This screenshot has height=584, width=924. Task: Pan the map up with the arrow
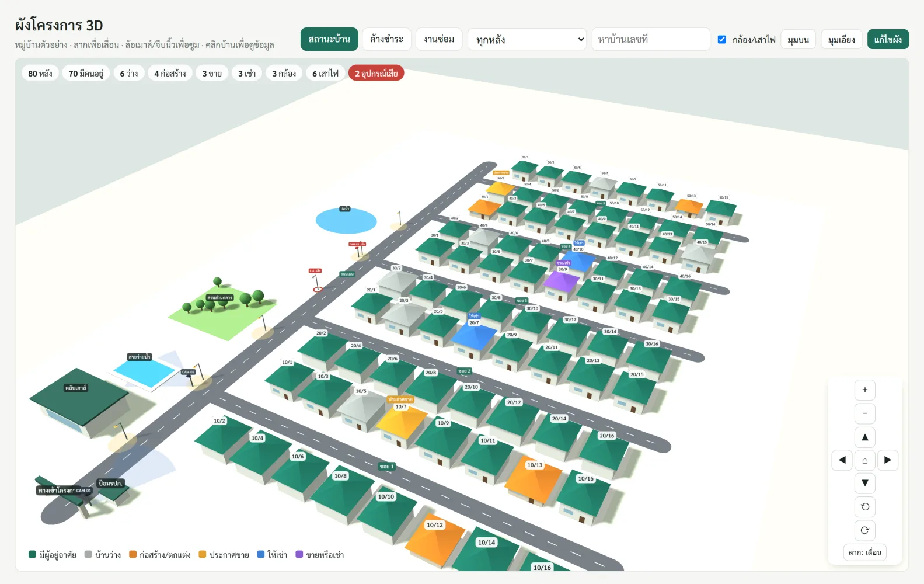[x=864, y=437]
